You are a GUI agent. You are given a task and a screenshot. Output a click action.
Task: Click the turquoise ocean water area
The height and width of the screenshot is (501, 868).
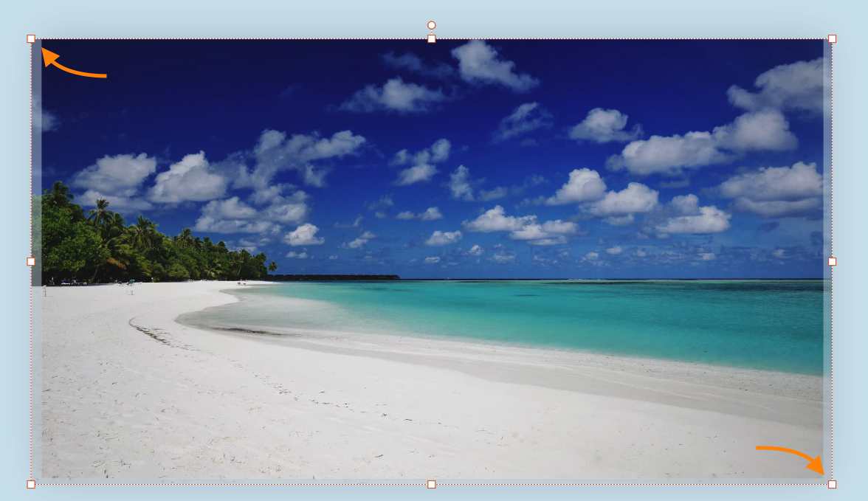click(x=627, y=310)
